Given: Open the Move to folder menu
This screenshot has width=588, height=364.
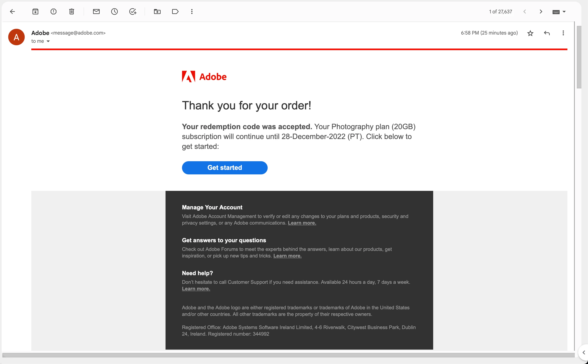Looking at the screenshot, I should click(157, 12).
